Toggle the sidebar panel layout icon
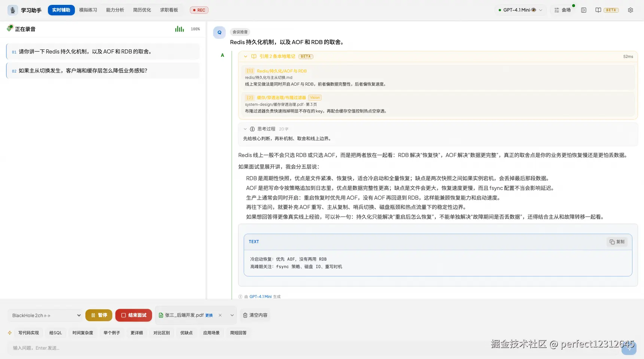 click(584, 10)
